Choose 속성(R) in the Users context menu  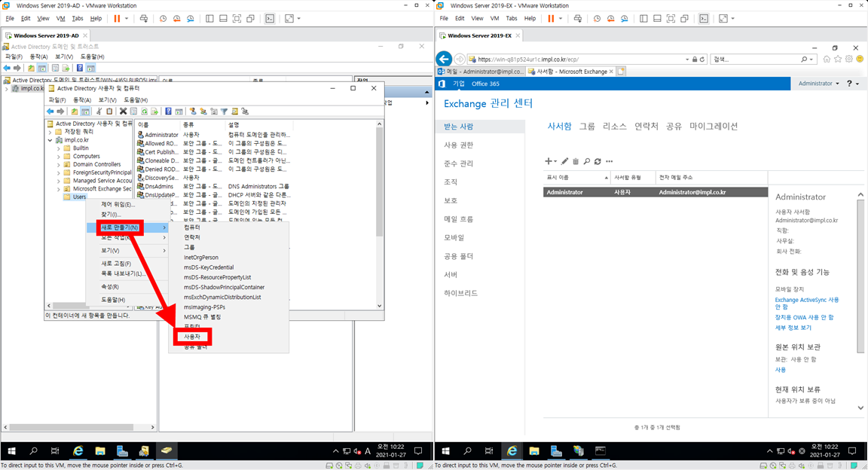click(110, 287)
